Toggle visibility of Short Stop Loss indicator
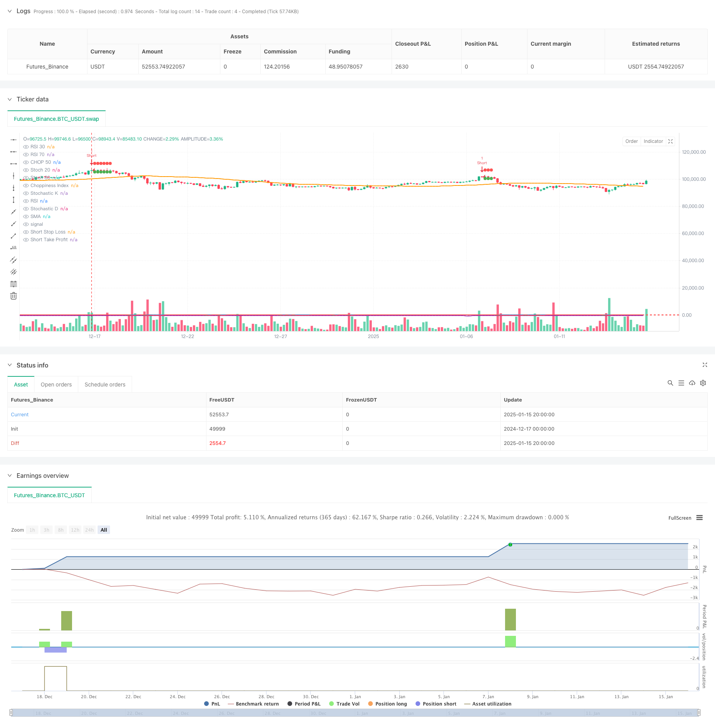Viewport: 715px width, 728px height. (26, 232)
